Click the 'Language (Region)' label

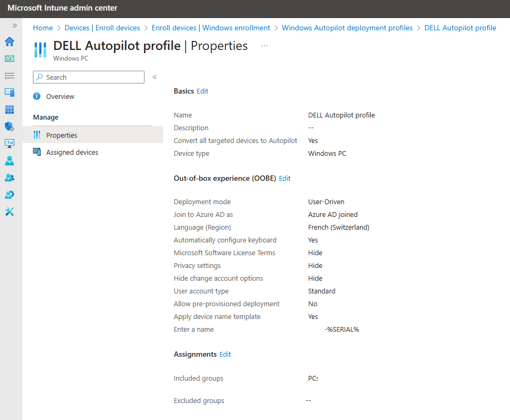202,227
